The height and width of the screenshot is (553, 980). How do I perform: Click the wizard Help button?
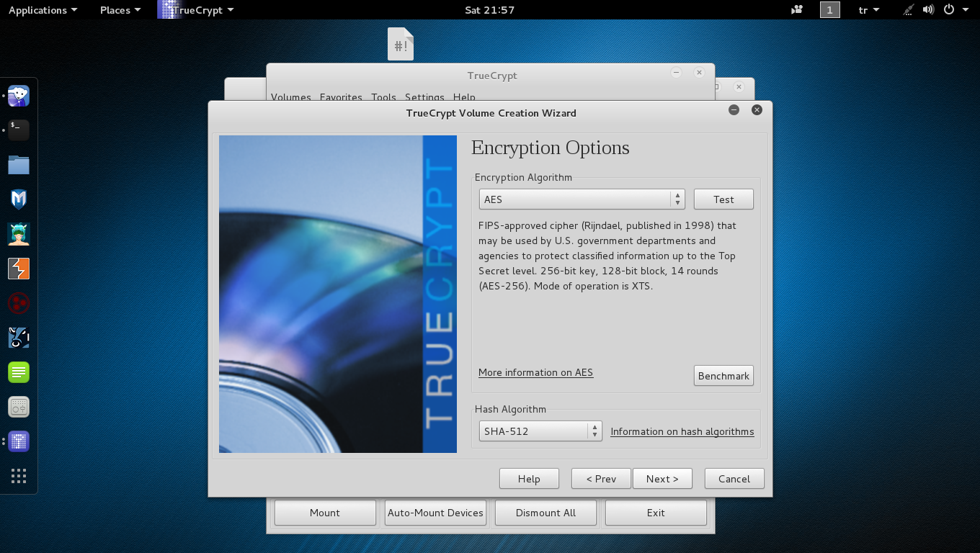pyautogui.click(x=529, y=479)
